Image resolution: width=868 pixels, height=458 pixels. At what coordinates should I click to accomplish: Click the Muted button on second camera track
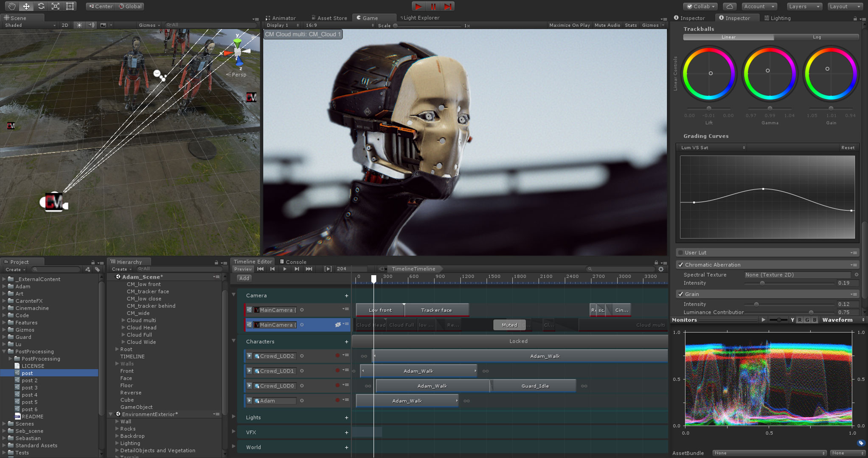click(x=508, y=325)
